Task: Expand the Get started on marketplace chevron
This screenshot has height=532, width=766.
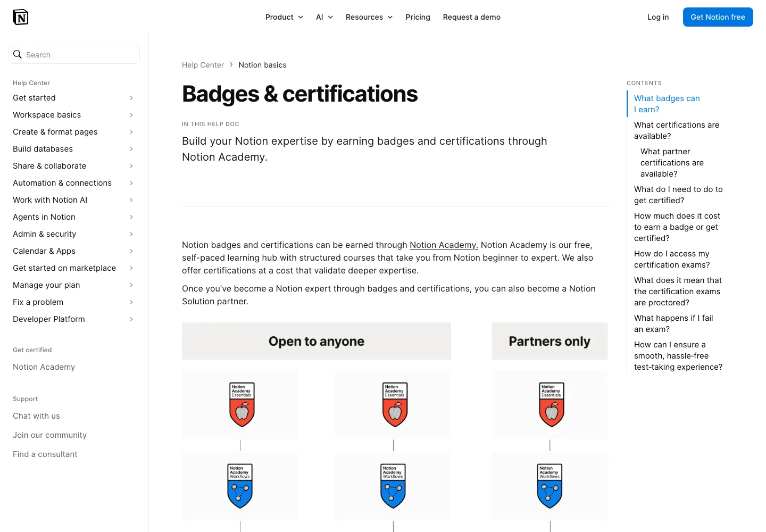Action: [131, 268]
